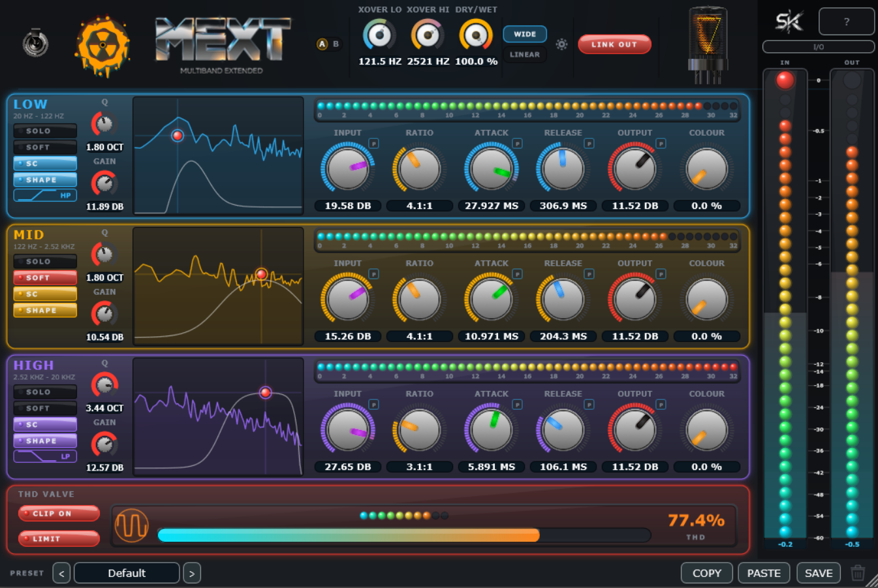Adjust MID band RATIO knob
The width and height of the screenshot is (878, 588).
(420, 299)
